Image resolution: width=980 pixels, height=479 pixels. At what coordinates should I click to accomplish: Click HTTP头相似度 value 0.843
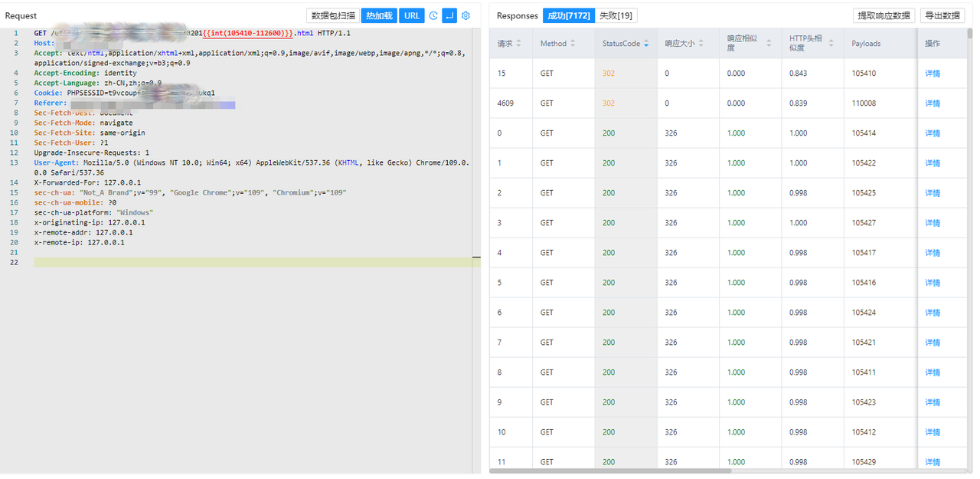799,74
